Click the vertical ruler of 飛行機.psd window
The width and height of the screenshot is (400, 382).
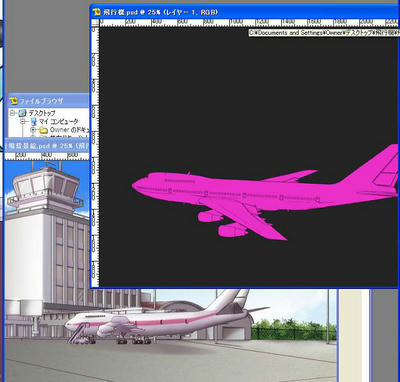coord(95,157)
